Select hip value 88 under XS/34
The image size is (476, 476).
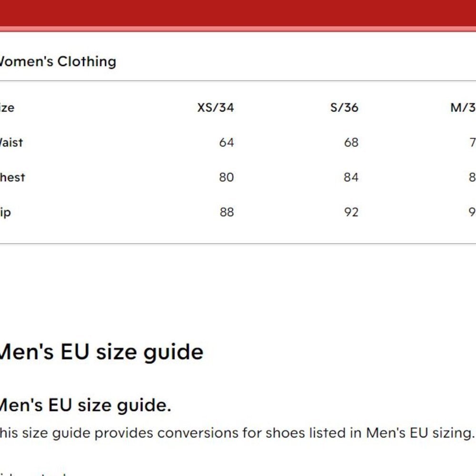pos(227,212)
